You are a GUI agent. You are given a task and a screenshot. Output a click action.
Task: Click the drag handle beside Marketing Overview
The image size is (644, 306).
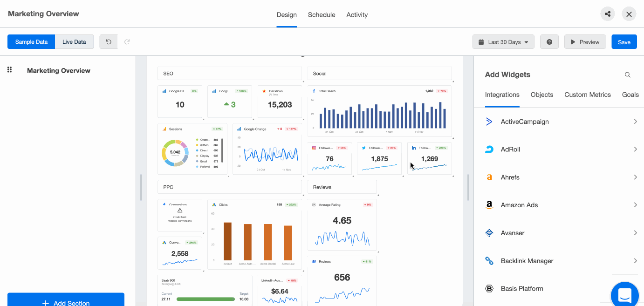[9, 70]
